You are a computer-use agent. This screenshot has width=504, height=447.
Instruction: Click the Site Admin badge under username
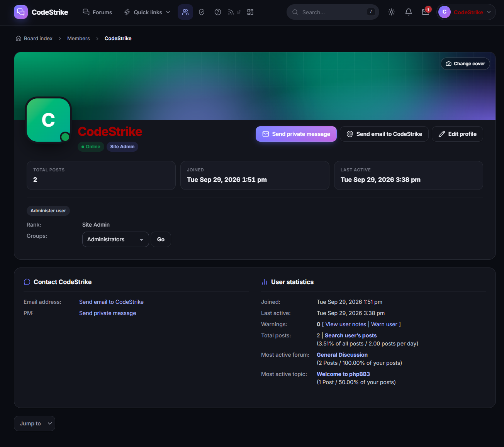pos(122,147)
